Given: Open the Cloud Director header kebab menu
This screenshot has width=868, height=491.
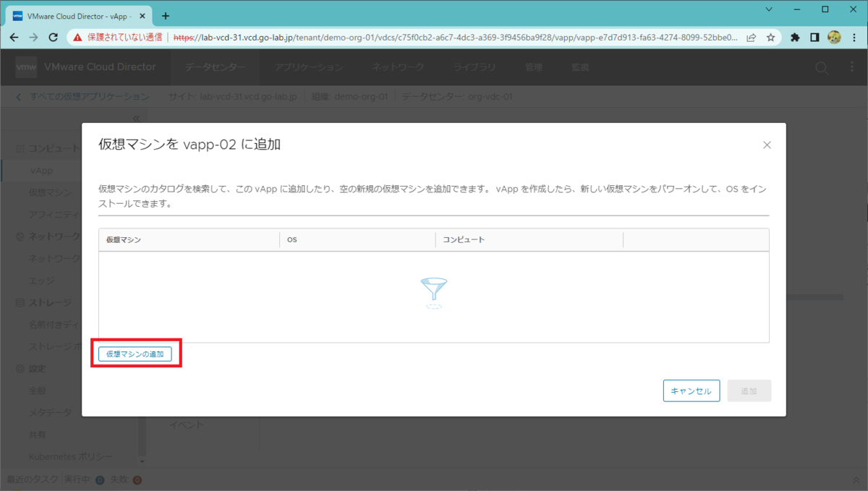Looking at the screenshot, I should click(852, 67).
